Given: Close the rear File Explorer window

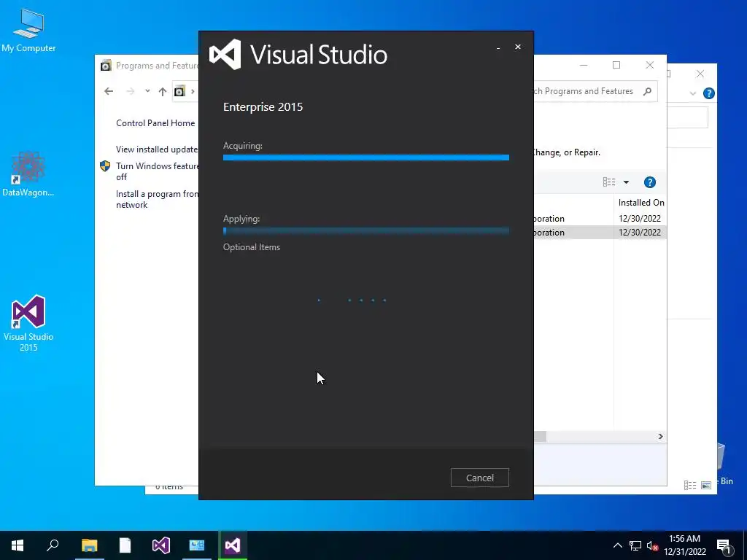Looking at the screenshot, I should click(x=700, y=74).
